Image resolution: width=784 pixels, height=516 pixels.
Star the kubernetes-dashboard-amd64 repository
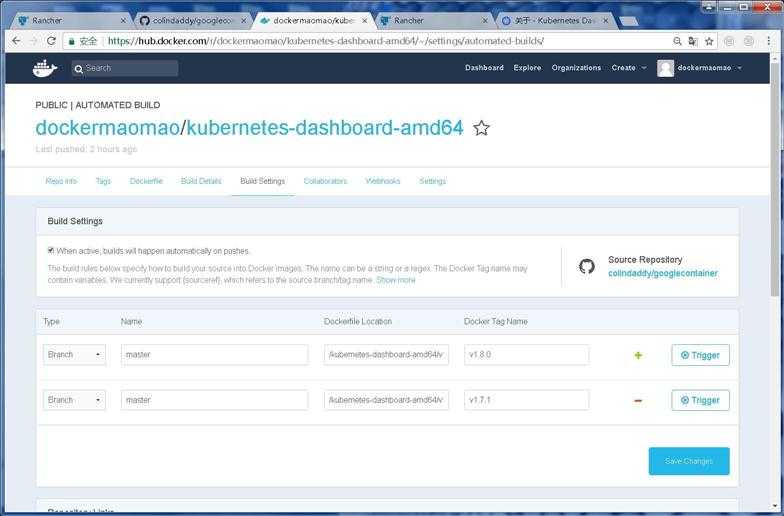481,128
